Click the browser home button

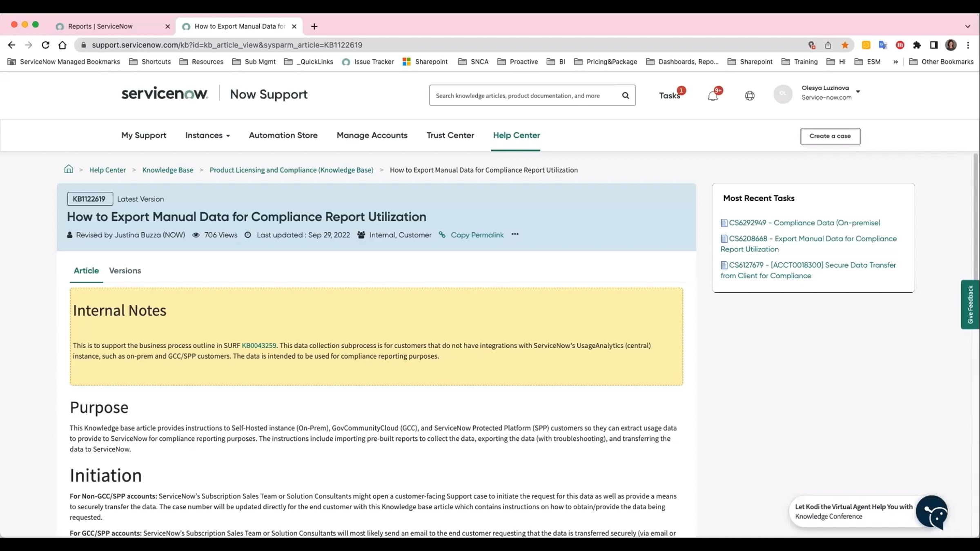(x=62, y=45)
